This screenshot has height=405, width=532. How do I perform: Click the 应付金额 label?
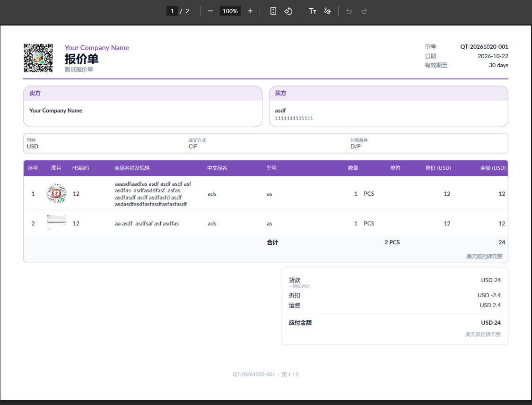pos(300,323)
